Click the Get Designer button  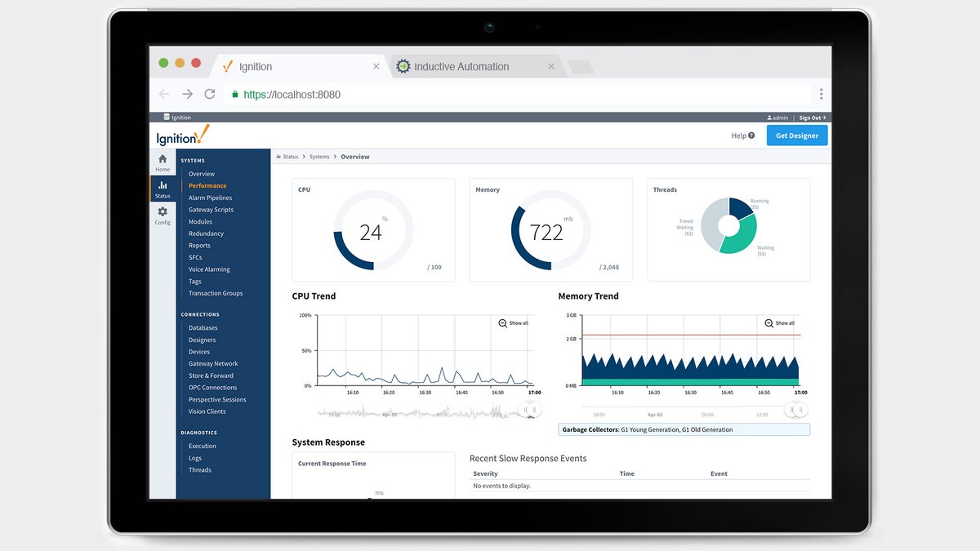click(797, 136)
